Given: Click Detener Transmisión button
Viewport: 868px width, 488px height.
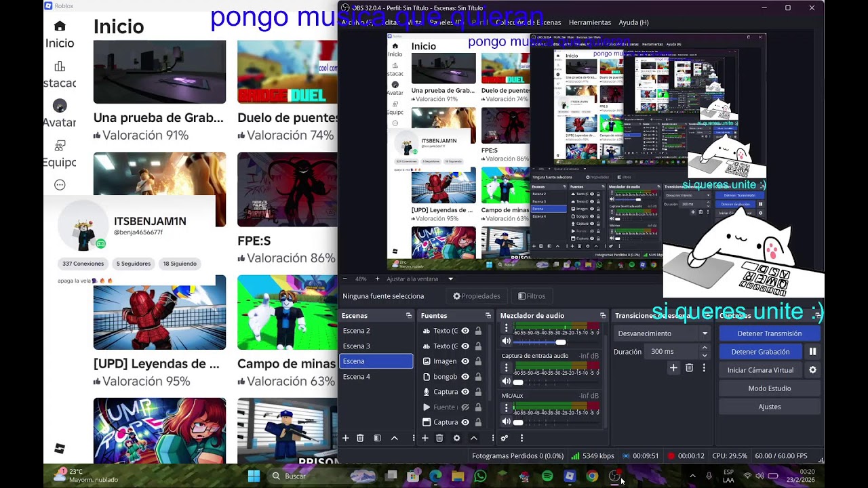Looking at the screenshot, I should click(x=769, y=333).
